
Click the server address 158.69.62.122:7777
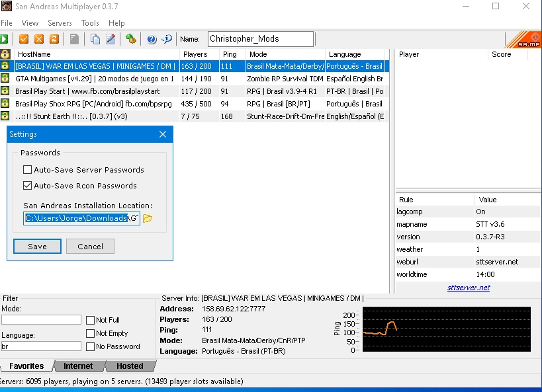(234, 309)
